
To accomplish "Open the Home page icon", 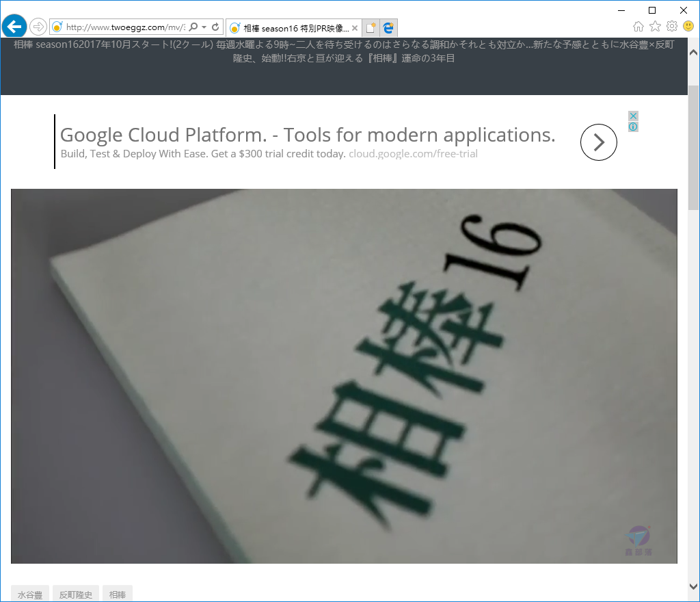I will tap(638, 27).
